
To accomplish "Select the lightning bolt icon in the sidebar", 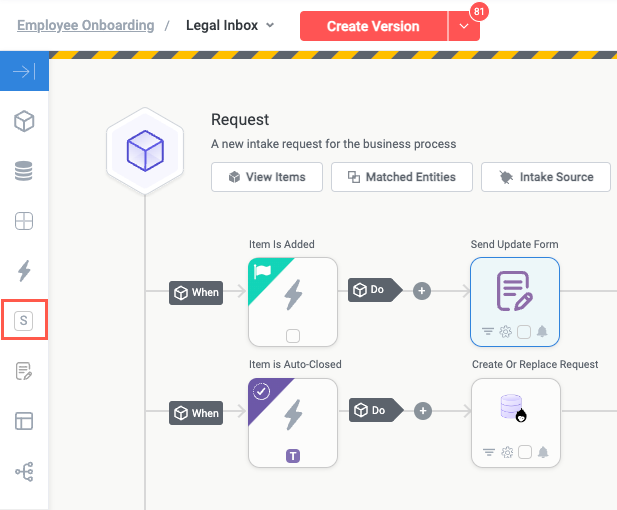I will [x=24, y=270].
